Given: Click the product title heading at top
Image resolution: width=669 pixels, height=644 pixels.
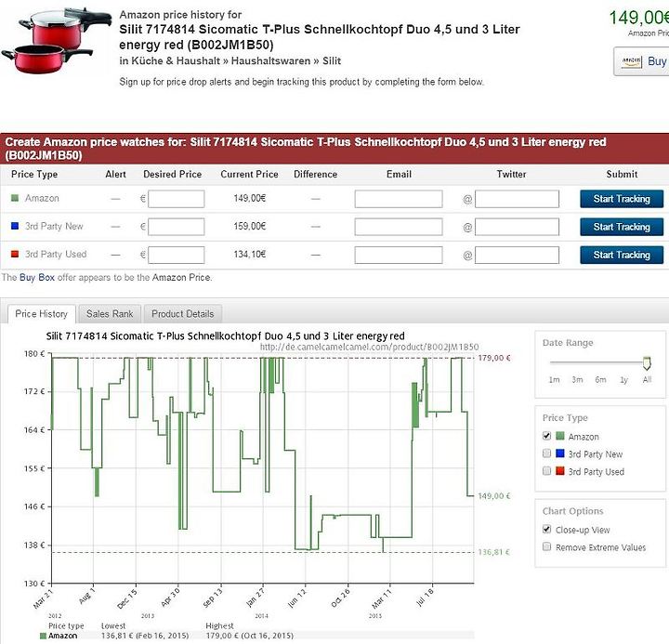Looking at the screenshot, I should coord(319,36).
